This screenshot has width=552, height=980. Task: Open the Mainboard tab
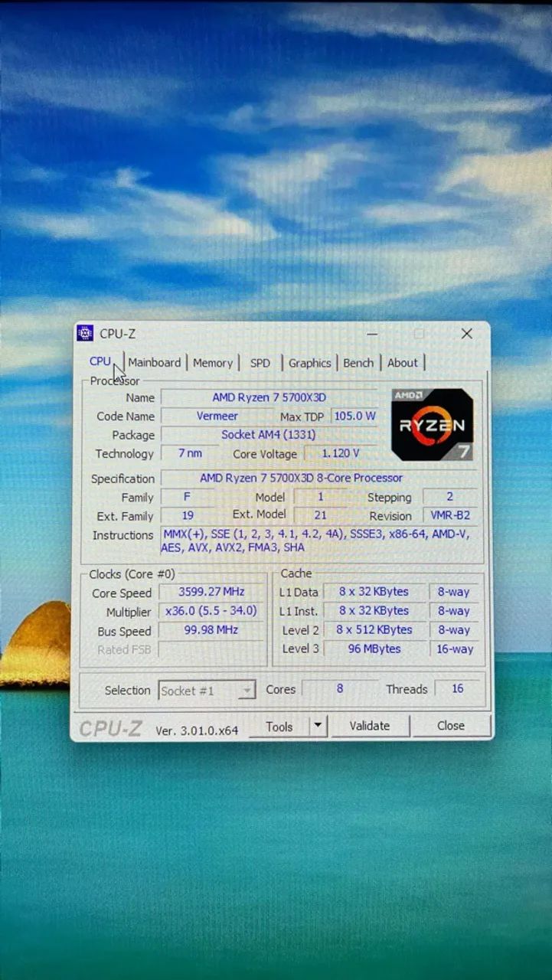coord(155,363)
